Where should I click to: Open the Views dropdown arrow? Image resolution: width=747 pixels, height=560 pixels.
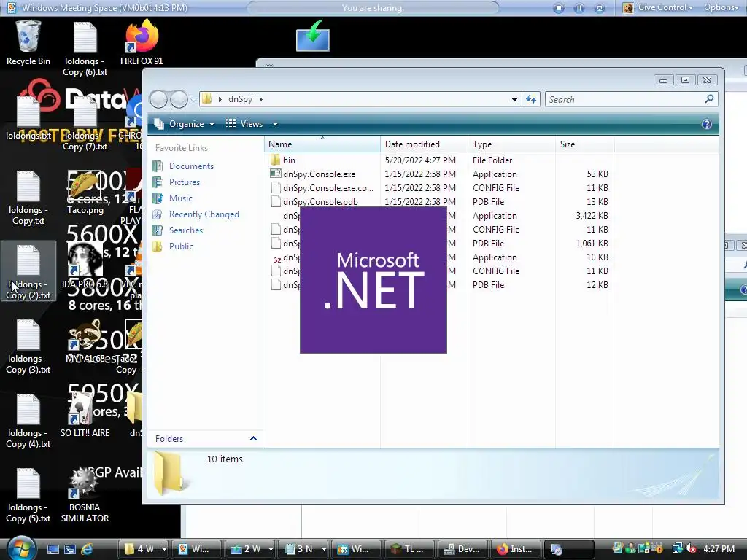coord(275,124)
